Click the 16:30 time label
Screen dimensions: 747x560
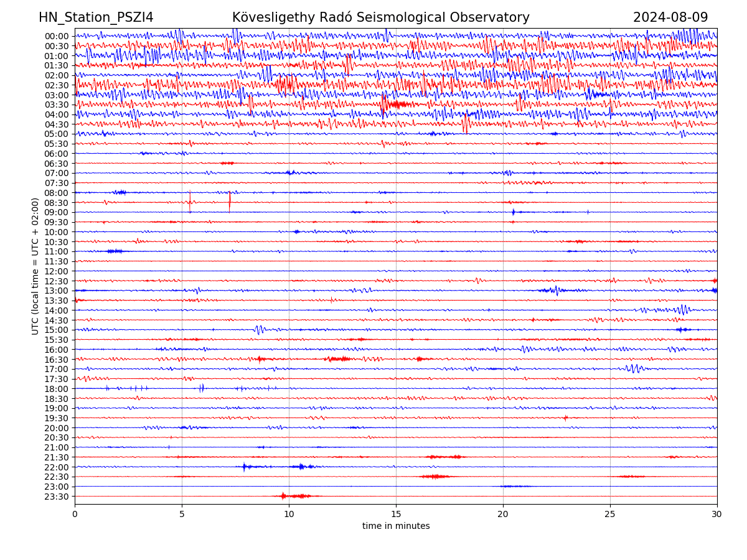click(x=57, y=360)
